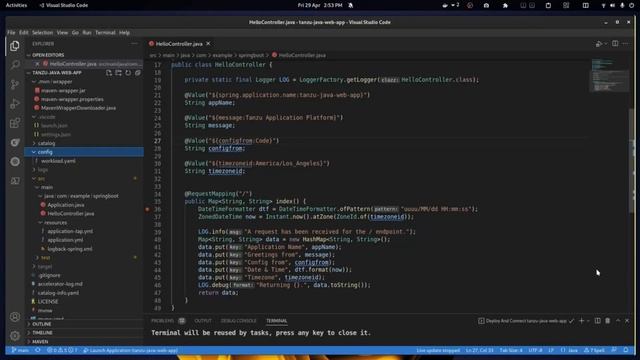Click the Run Java dropdown icon in editor toolbar
The width and height of the screenshot is (640, 360).
[x=606, y=44]
